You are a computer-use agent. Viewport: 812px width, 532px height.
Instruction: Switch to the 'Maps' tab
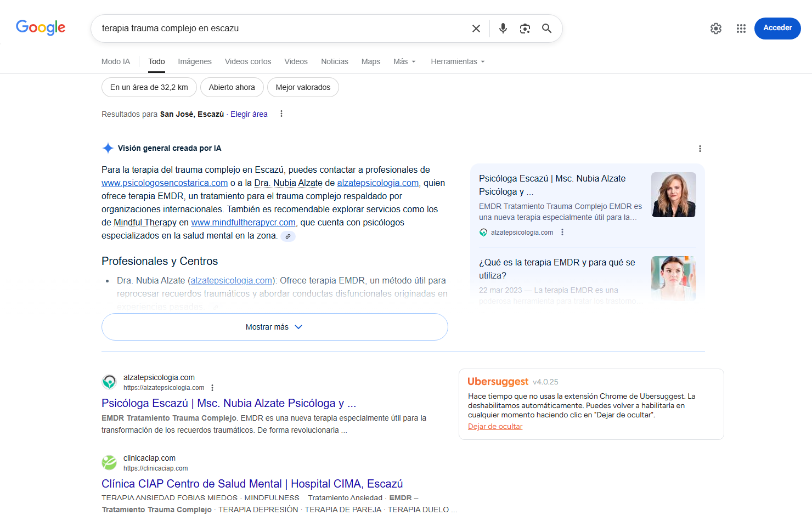[x=370, y=61]
